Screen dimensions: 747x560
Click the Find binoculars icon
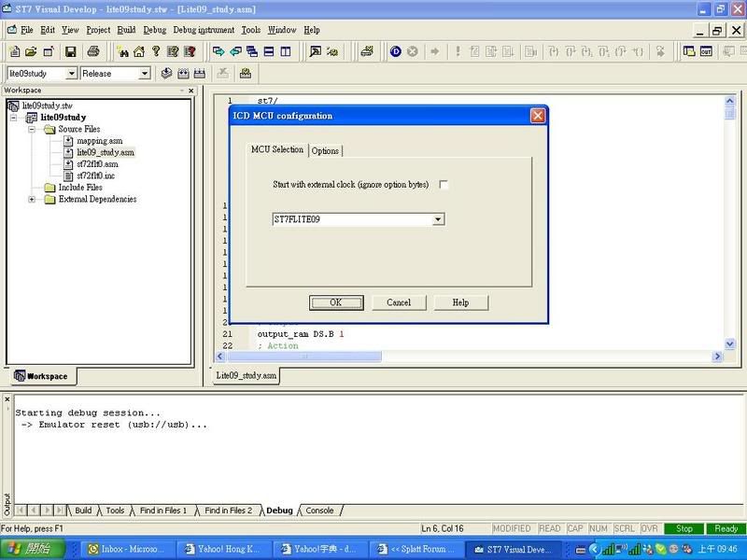[122, 51]
